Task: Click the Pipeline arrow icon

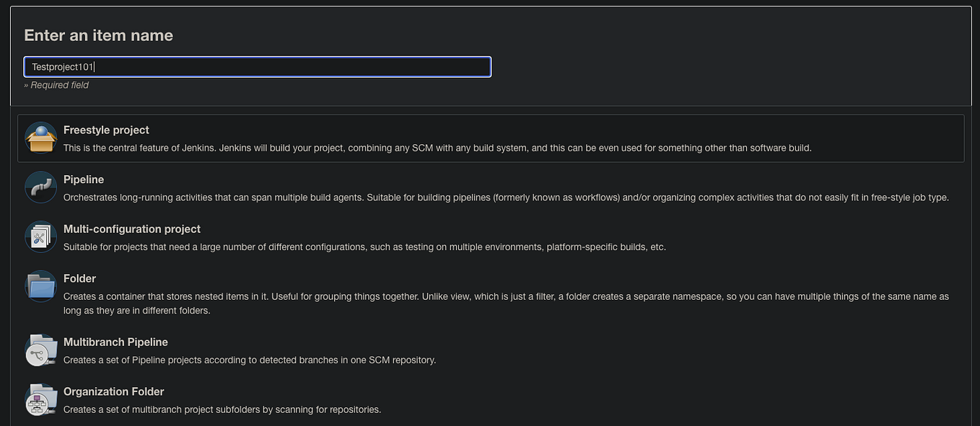Action: coord(40,187)
